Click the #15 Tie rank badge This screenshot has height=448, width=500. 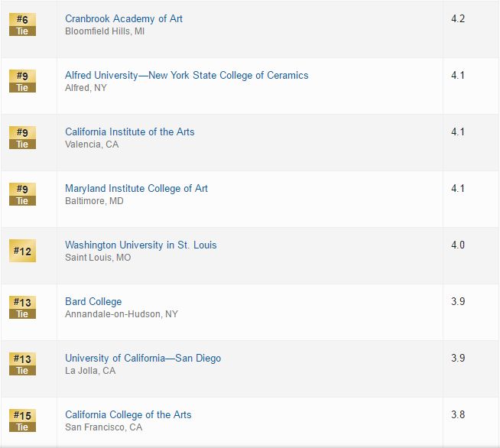[x=22, y=420]
